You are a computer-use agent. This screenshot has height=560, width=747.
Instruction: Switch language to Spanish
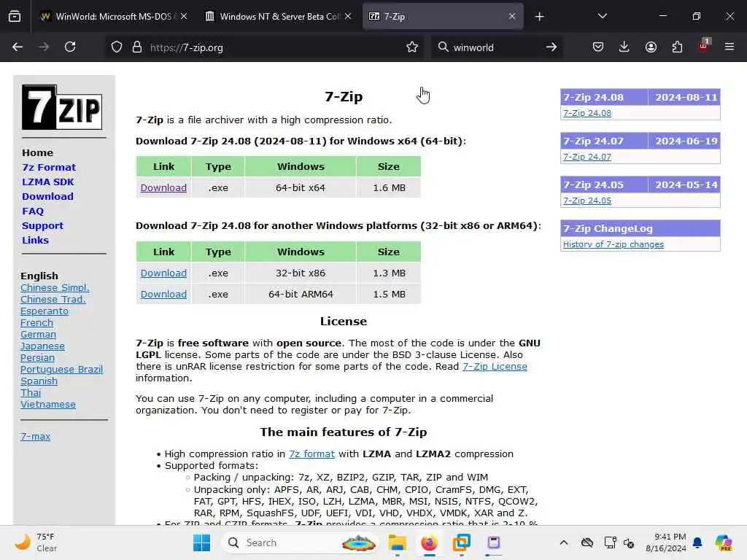coord(39,381)
